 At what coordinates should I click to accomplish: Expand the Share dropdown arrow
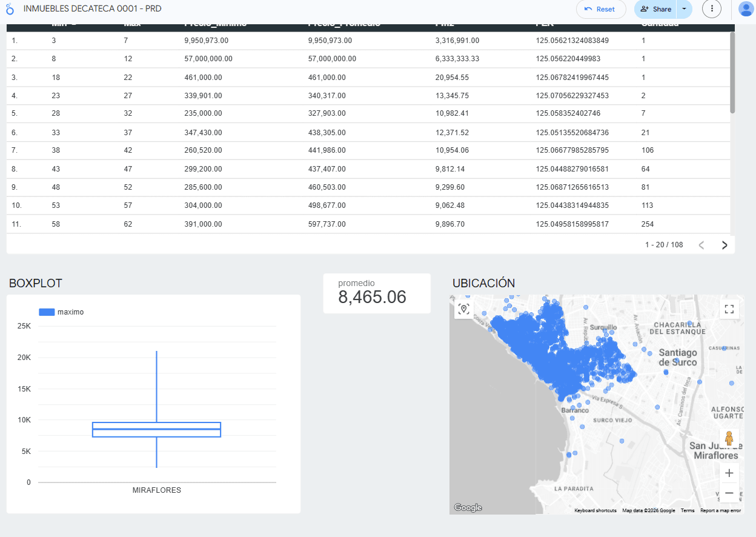[x=685, y=9]
